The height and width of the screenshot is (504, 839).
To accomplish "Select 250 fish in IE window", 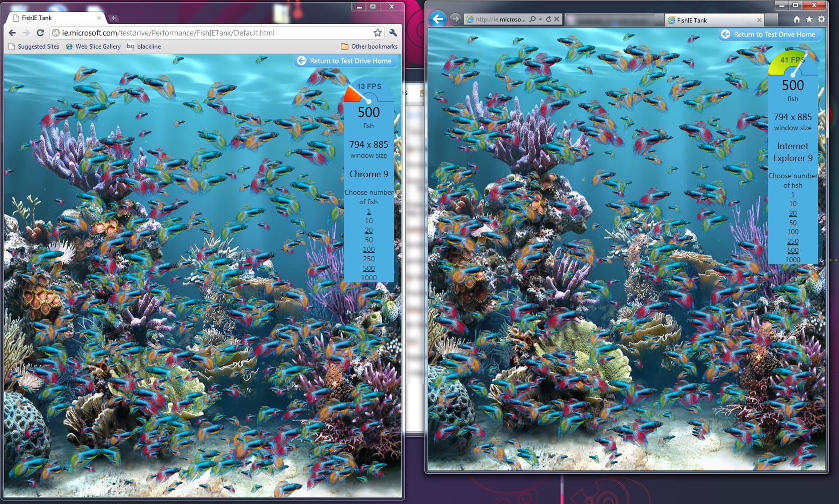I will [x=792, y=241].
